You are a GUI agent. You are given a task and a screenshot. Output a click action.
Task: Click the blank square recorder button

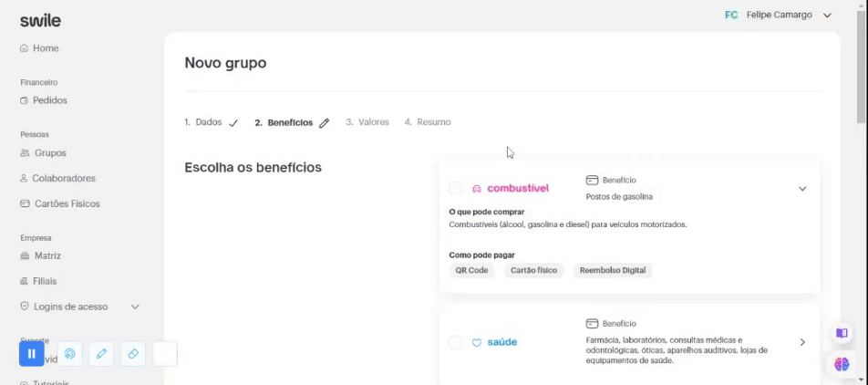(x=165, y=353)
